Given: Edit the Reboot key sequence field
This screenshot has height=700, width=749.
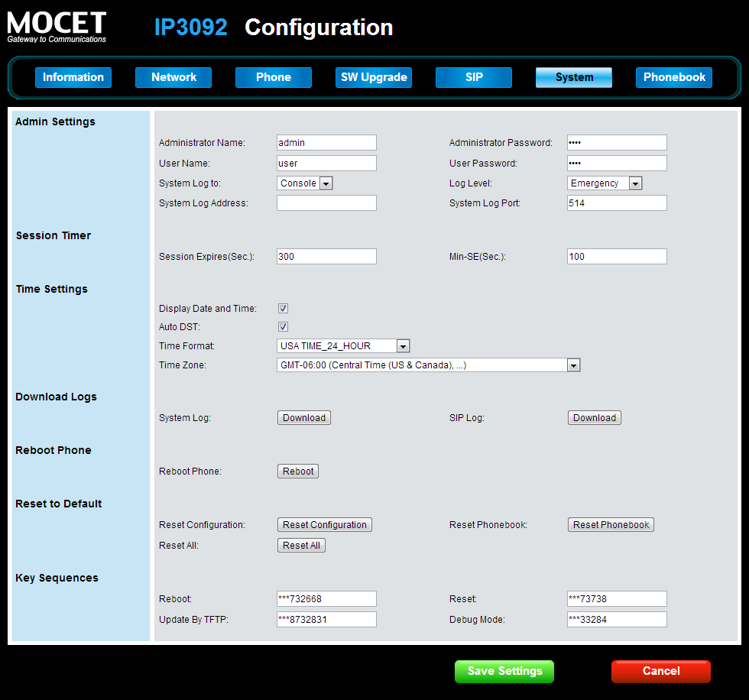Looking at the screenshot, I should click(327, 599).
